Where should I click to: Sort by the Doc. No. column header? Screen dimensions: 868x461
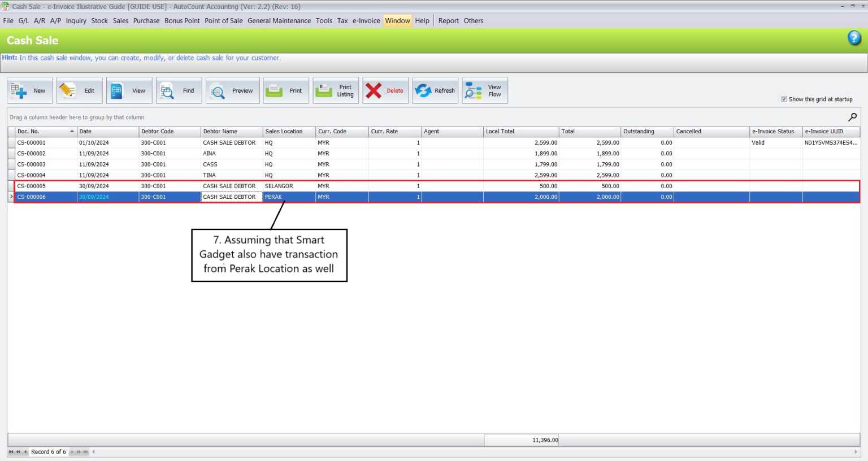tap(46, 131)
